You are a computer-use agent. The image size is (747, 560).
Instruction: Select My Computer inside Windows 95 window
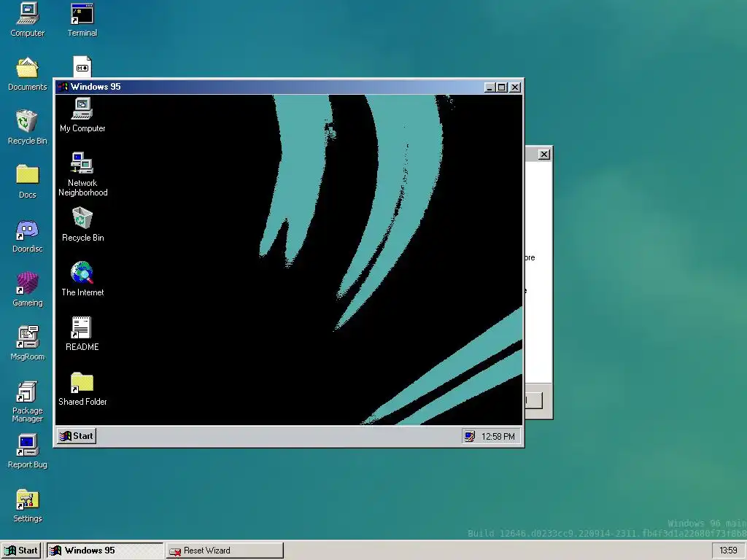click(x=82, y=114)
